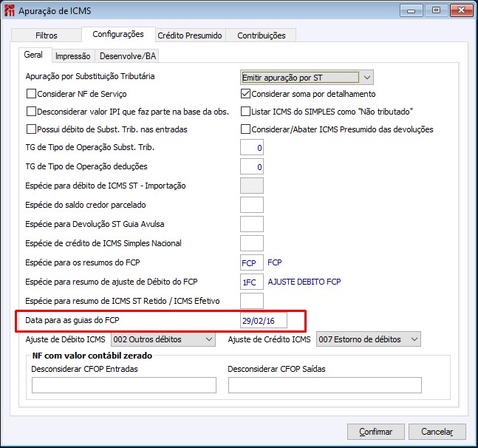This screenshot has width=478, height=448.
Task: Minimize the Apuração de ICMS window
Action: [x=412, y=10]
